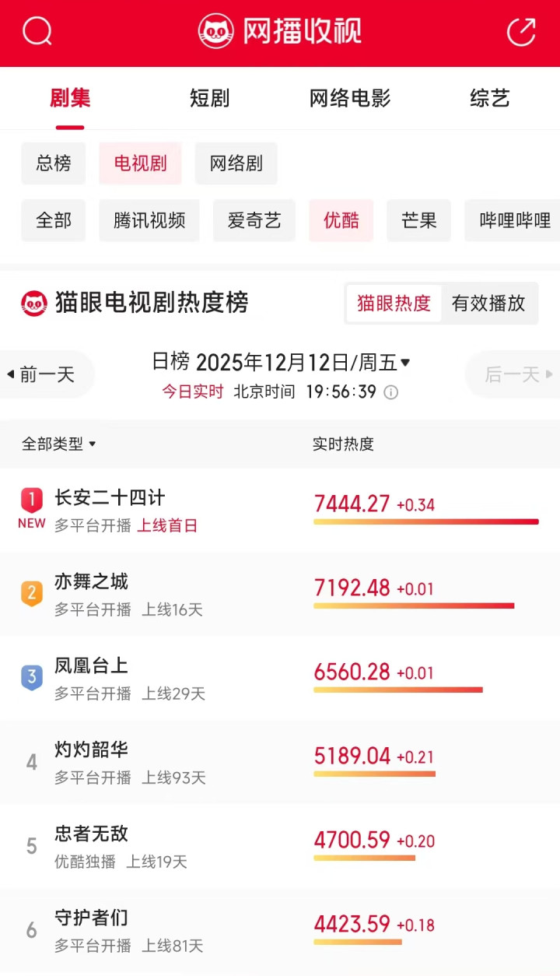560x976 pixels.
Task: Tap the cat icon beside 猫眼电视剧热度榜
Action: (x=34, y=304)
